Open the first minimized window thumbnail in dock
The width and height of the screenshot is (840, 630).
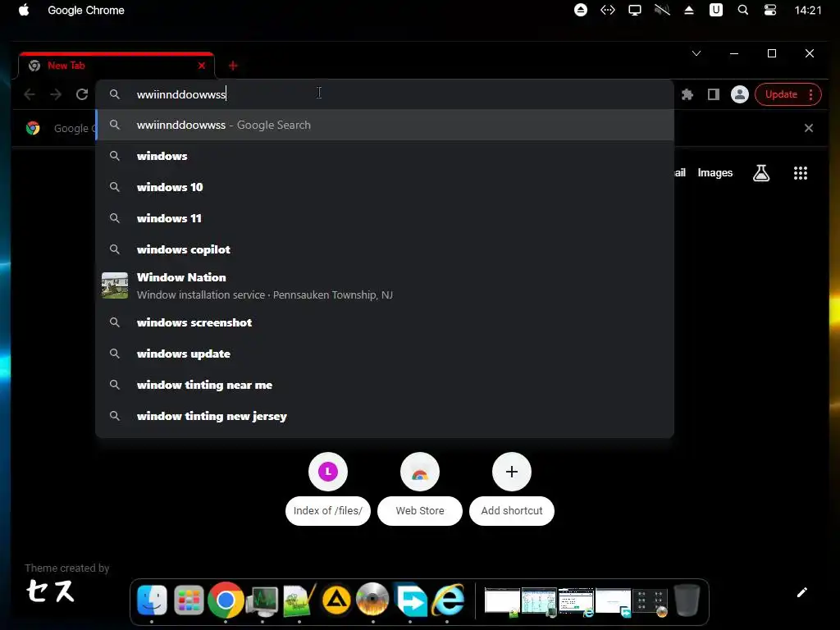502,600
